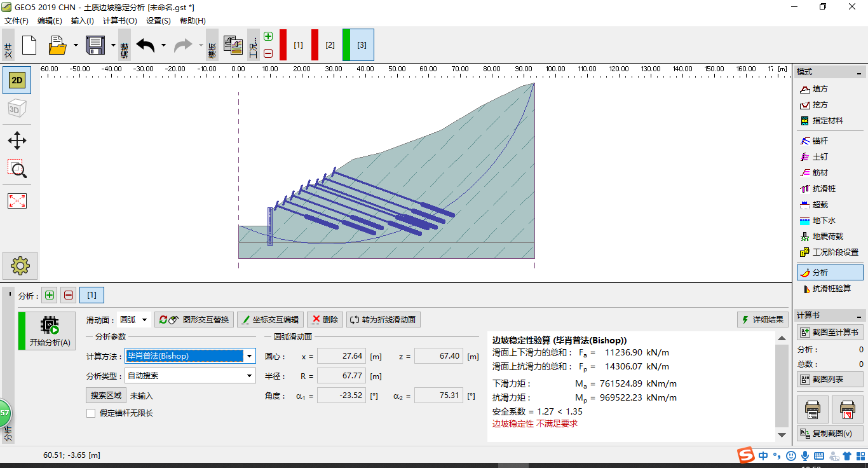The image size is (868, 468).
Task: Select analysis [1] tab
Action: (92, 295)
